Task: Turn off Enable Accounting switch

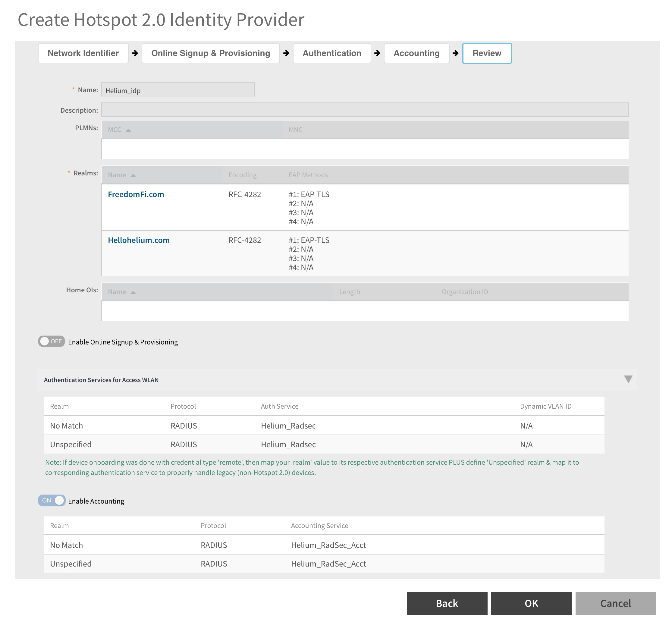Action: click(x=52, y=501)
